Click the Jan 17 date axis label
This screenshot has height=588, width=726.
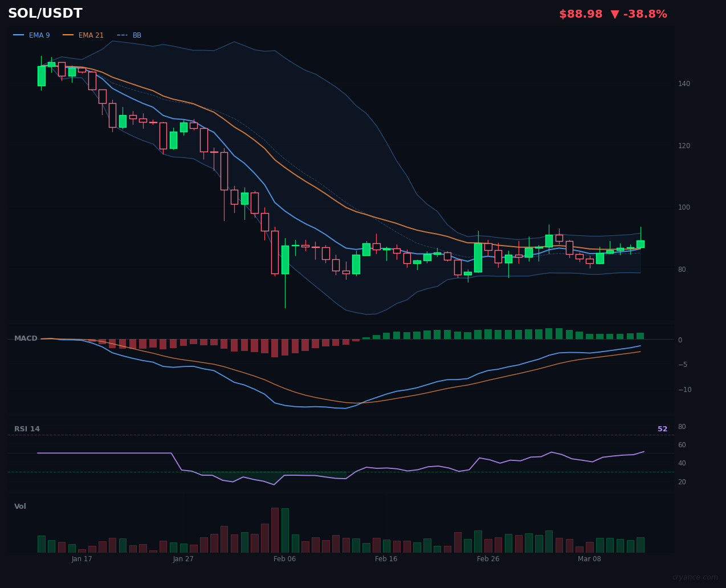(82, 559)
